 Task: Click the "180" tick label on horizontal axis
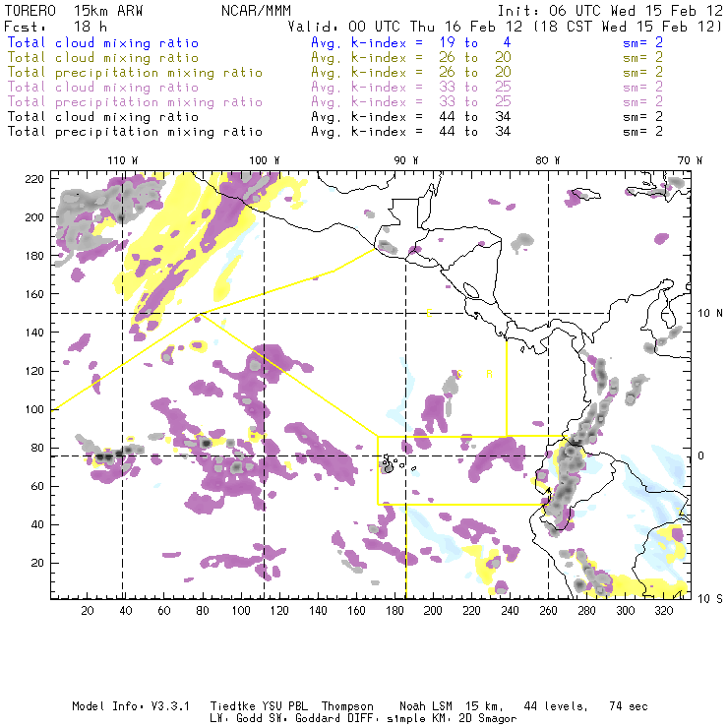[394, 611]
